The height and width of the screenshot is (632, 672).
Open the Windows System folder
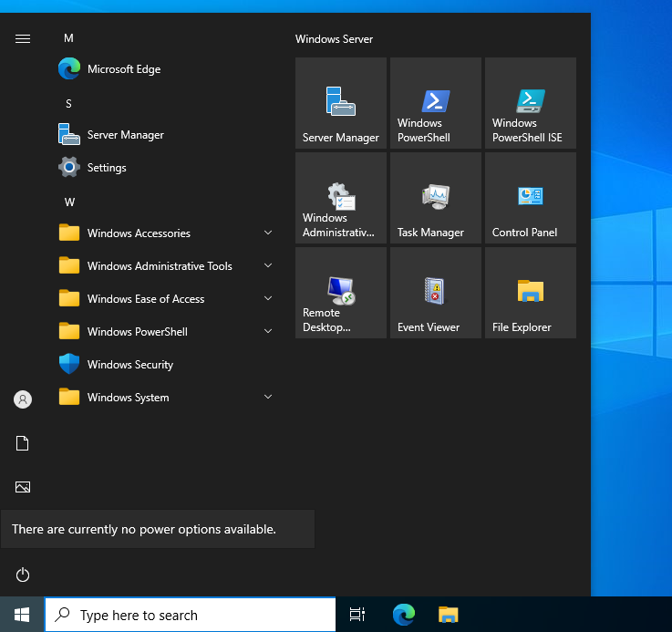click(x=165, y=398)
